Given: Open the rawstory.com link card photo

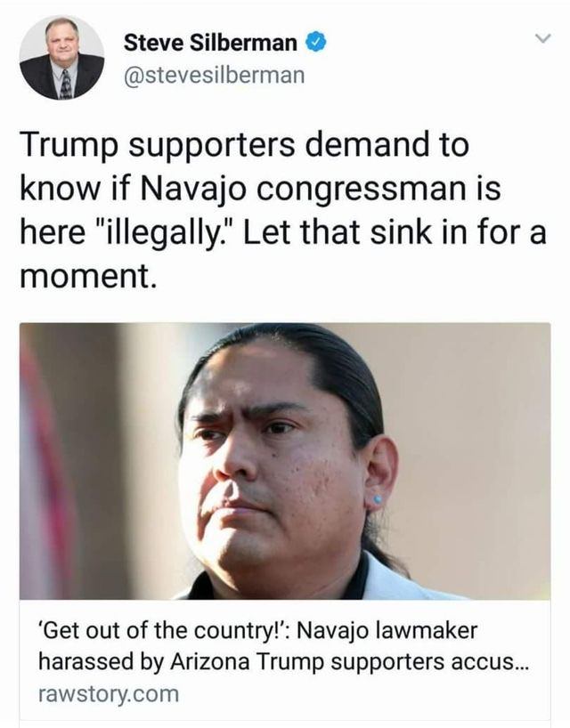Looking at the screenshot, I should 285,461.
